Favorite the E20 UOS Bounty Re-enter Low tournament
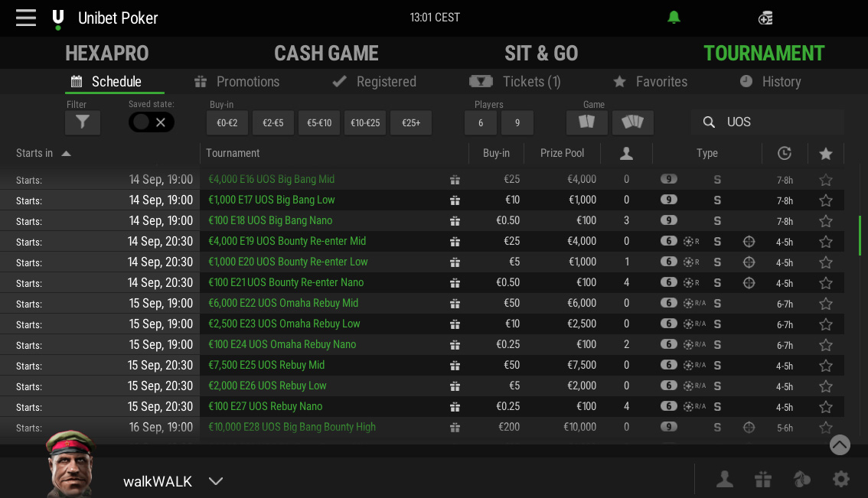 (825, 262)
